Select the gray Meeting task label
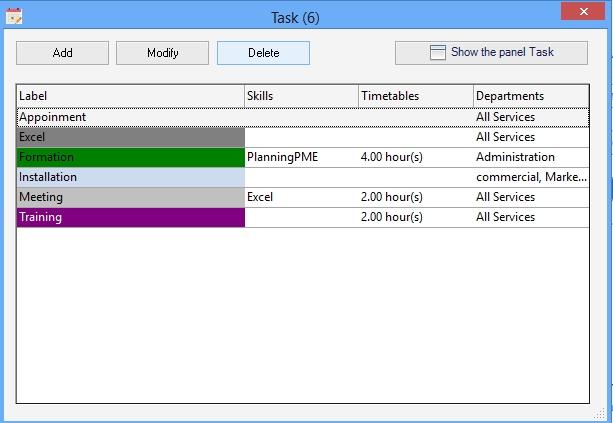 [x=130, y=197]
